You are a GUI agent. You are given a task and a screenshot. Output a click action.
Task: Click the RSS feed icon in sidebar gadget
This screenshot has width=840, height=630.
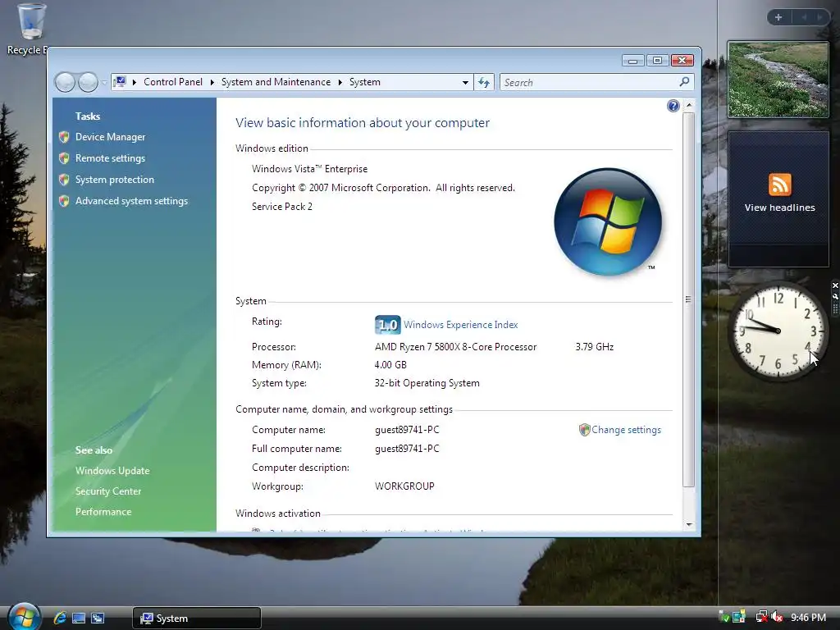tap(779, 185)
